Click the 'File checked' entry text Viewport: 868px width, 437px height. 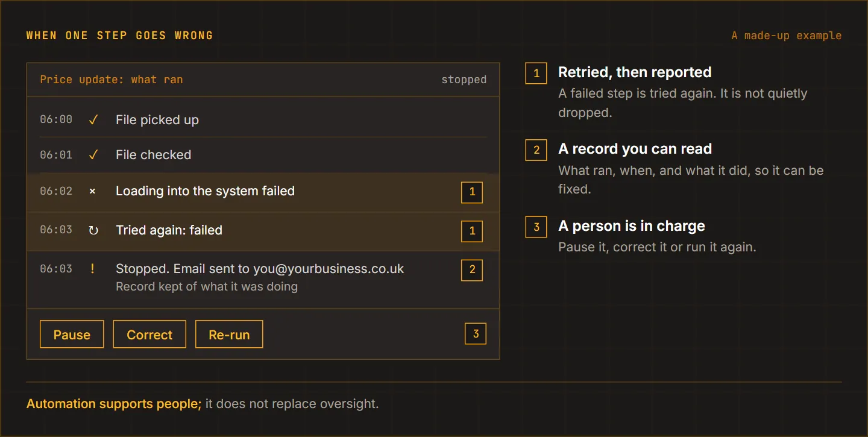[x=154, y=155]
